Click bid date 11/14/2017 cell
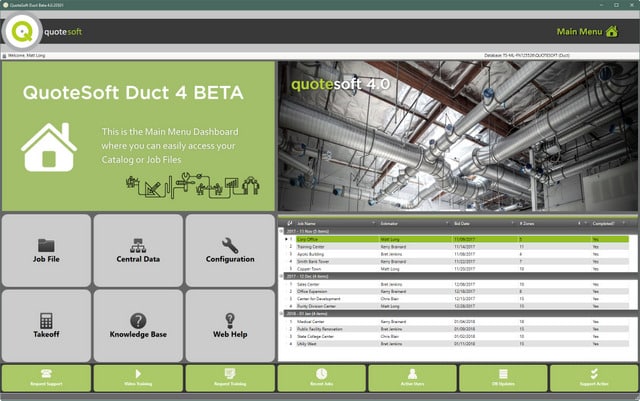Image resolution: width=640 pixels, height=401 pixels. (x=464, y=247)
